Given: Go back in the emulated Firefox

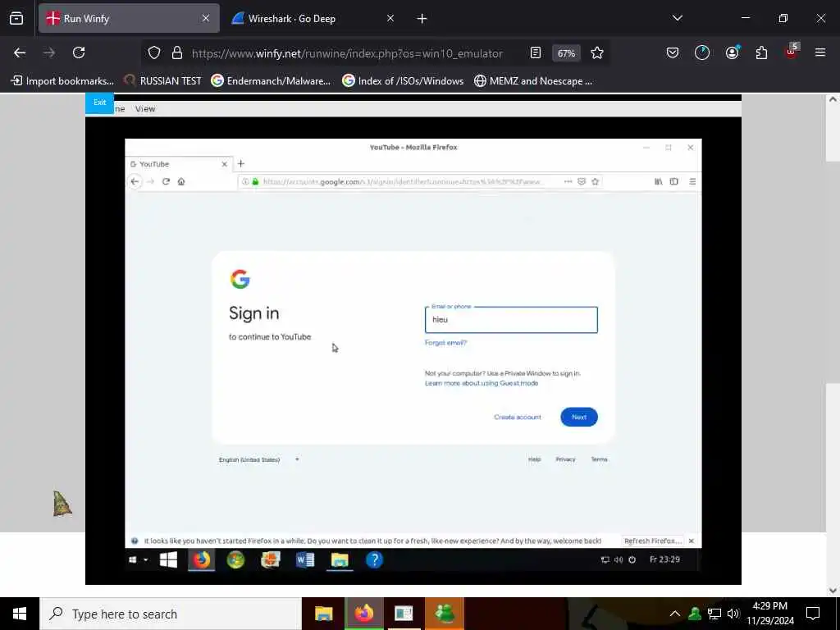Looking at the screenshot, I should coord(135,181).
